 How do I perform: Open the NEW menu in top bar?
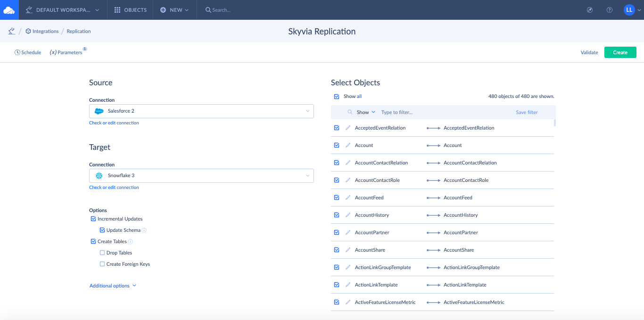point(174,10)
